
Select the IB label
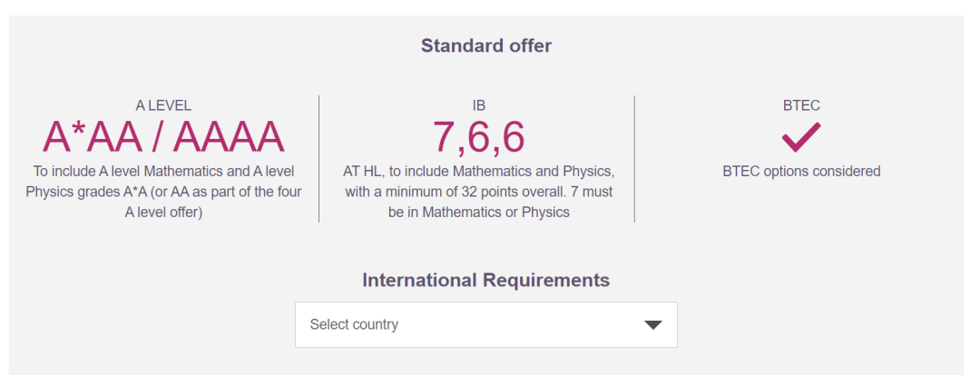(x=479, y=106)
